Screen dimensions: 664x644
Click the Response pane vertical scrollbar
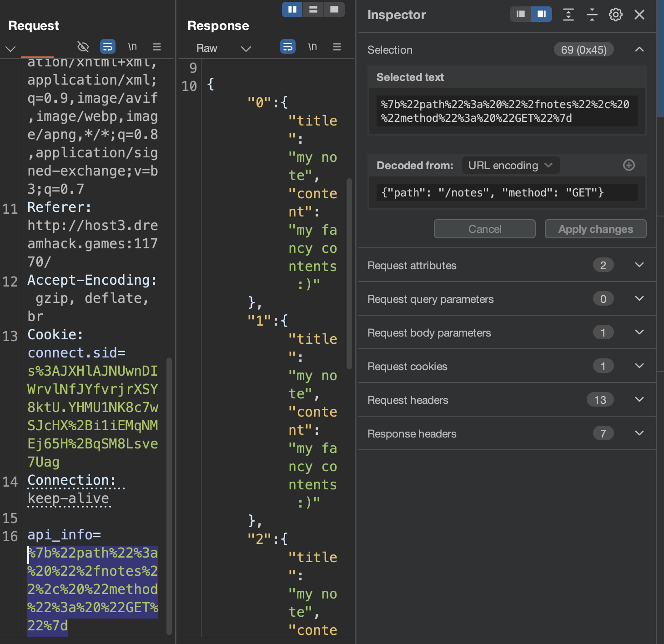349,273
